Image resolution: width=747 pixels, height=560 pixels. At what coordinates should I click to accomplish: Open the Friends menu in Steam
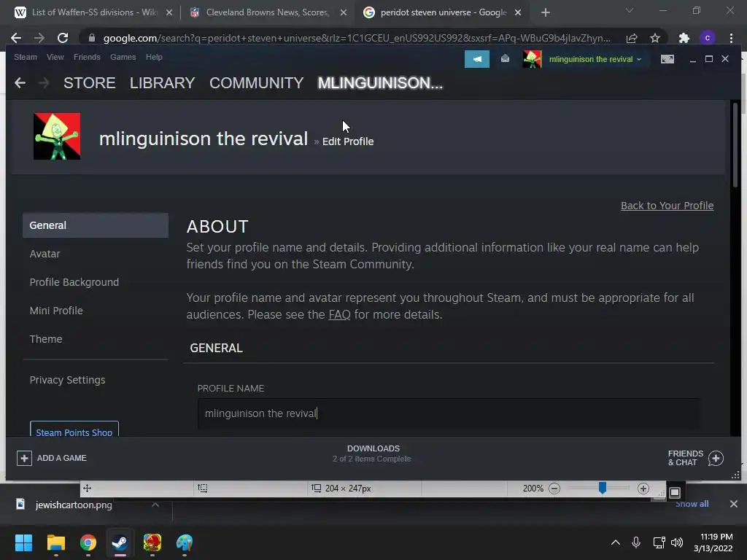[87, 57]
